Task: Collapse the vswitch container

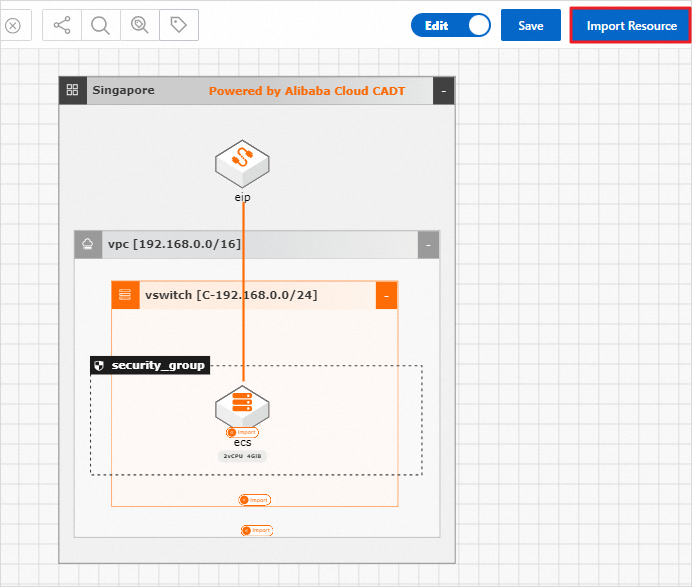Action: [x=387, y=295]
